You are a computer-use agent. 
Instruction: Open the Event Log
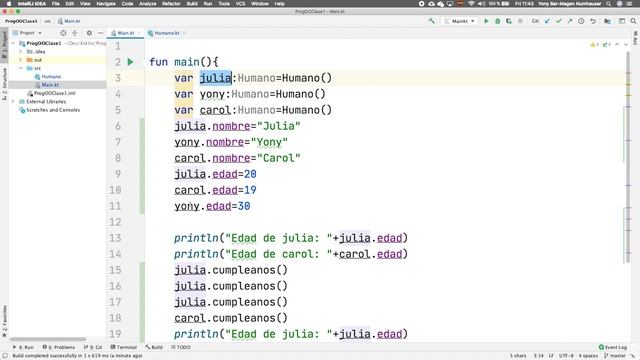(613, 347)
